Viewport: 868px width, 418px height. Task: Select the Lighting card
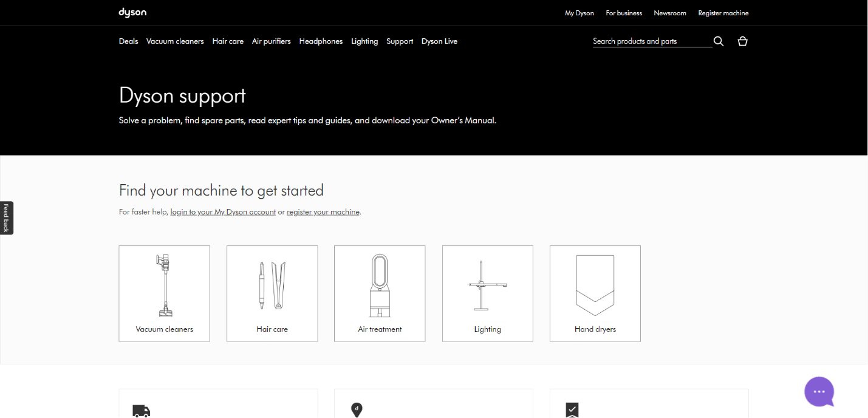[488, 293]
